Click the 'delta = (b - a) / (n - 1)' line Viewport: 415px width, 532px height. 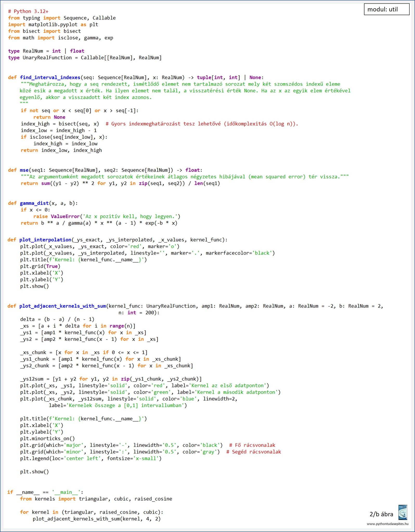[57, 319]
